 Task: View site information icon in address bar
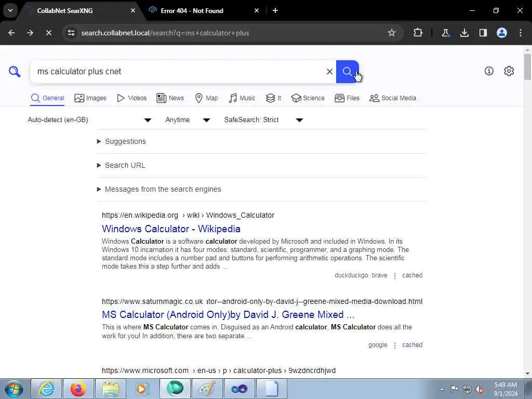(71, 33)
